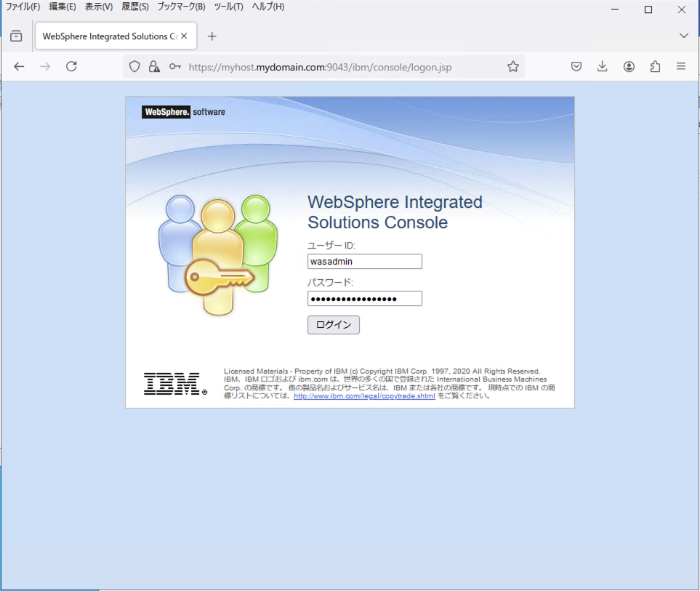Click the パスワード input field

tap(365, 299)
